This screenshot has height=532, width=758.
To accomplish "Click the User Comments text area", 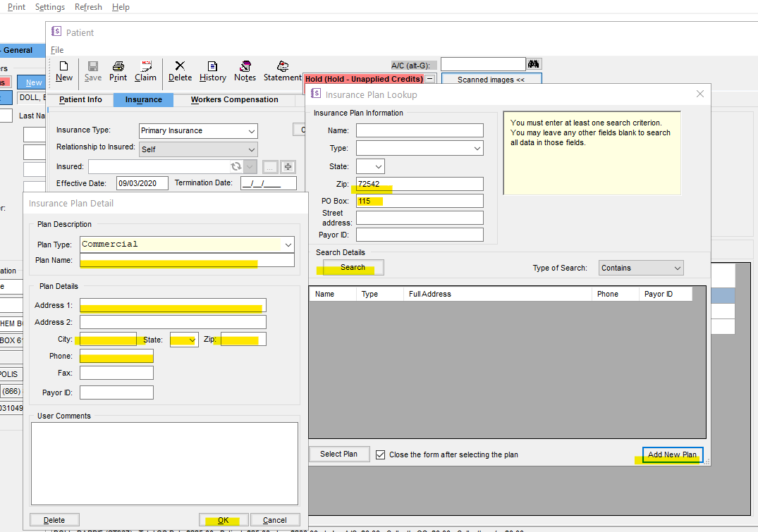I will [x=164, y=464].
